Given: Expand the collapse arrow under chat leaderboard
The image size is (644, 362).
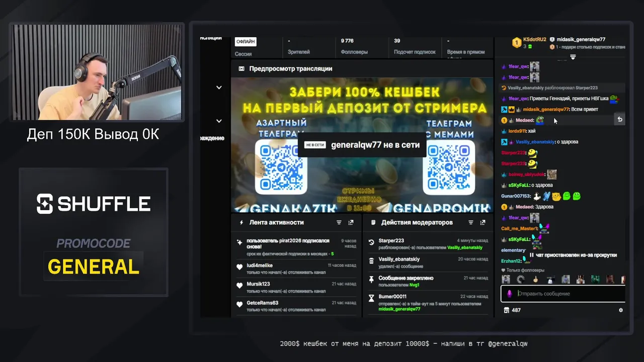Looking at the screenshot, I should (x=573, y=57).
